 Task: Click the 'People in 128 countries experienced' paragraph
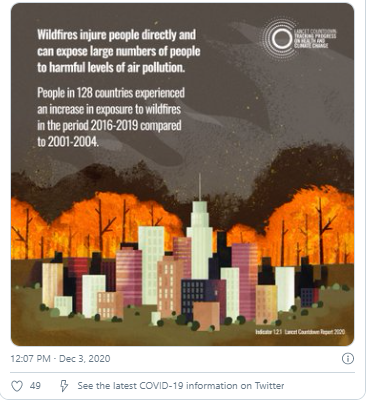[x=111, y=117]
